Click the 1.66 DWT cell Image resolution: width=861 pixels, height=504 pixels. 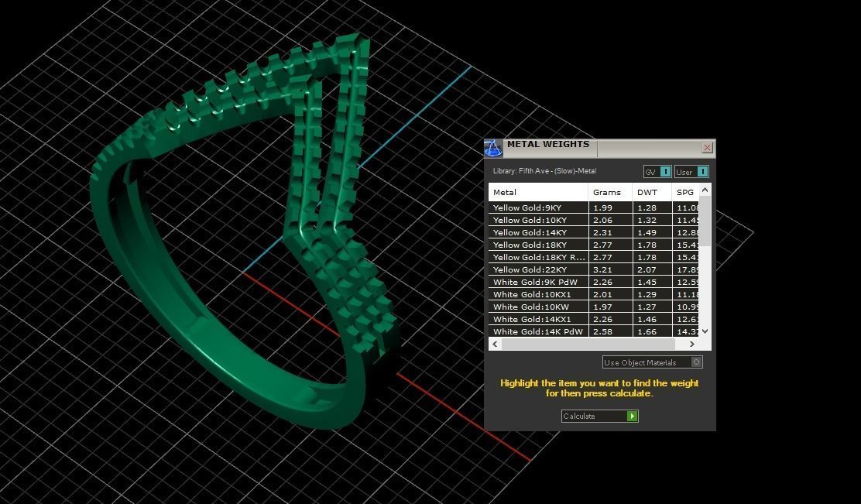(x=653, y=331)
